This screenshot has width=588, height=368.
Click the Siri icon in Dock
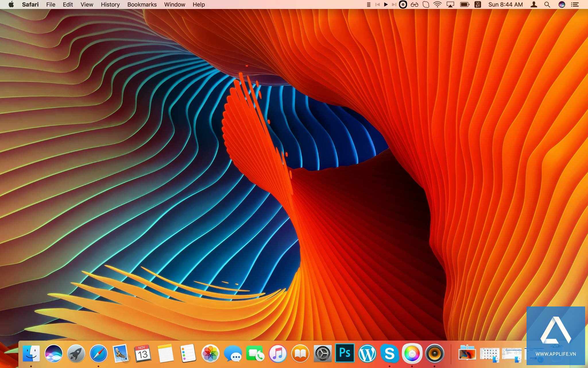pos(53,353)
